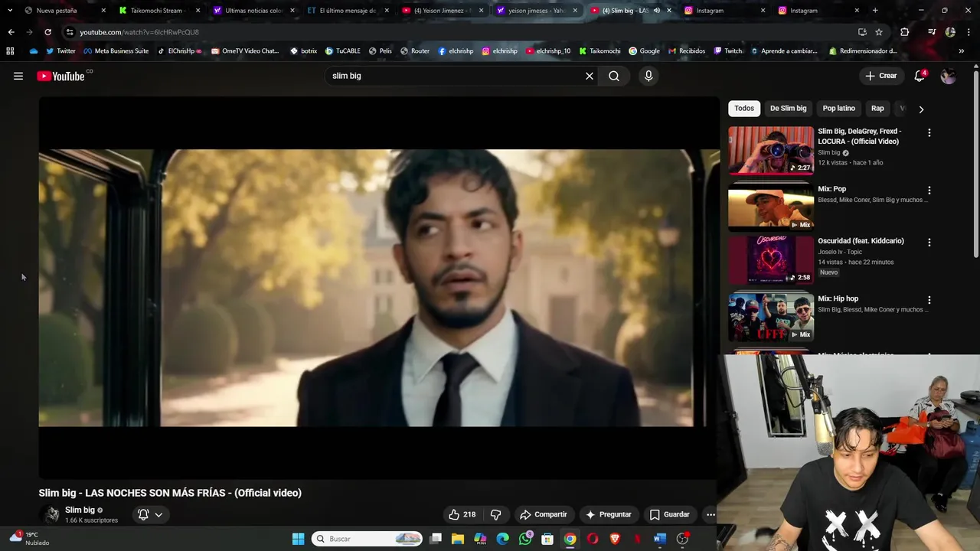This screenshot has width=980, height=551.
Task: Open a new browser tab with plus
Action: tap(875, 11)
